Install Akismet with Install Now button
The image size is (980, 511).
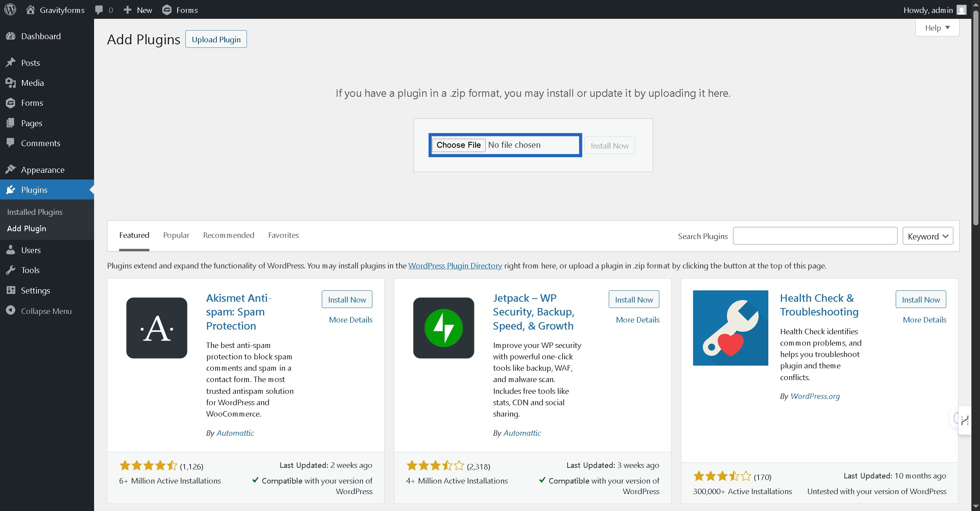point(347,299)
